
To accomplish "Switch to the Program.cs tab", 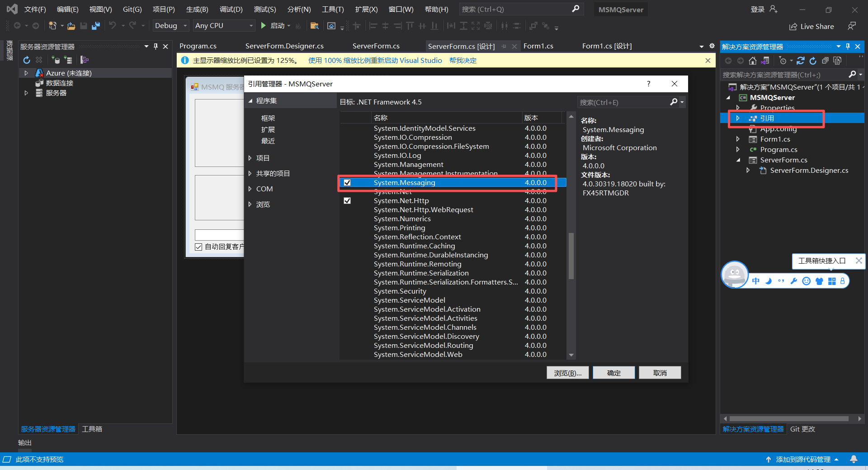I will 198,46.
